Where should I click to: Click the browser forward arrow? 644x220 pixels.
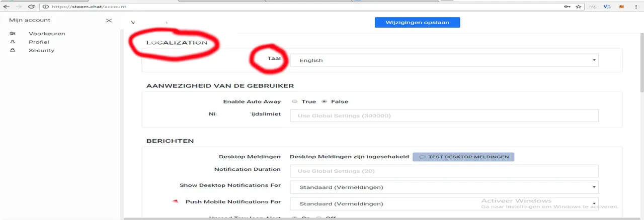pos(19,7)
